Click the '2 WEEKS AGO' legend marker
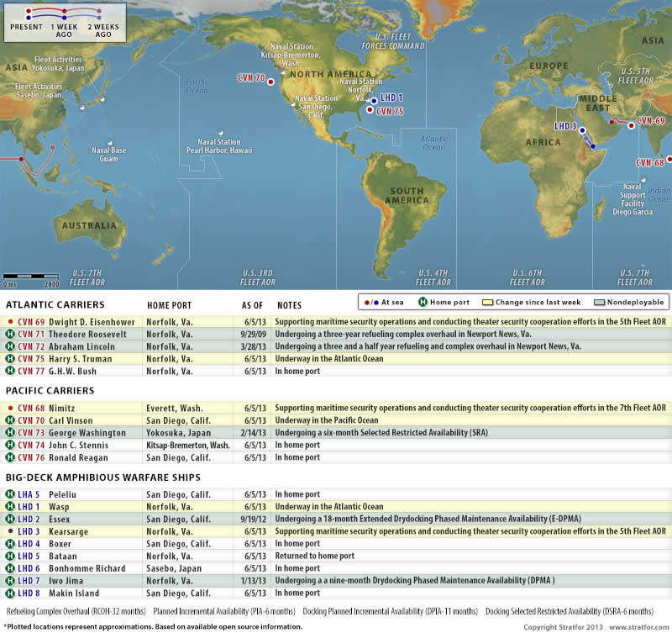The height and width of the screenshot is (633, 672). 101,14
